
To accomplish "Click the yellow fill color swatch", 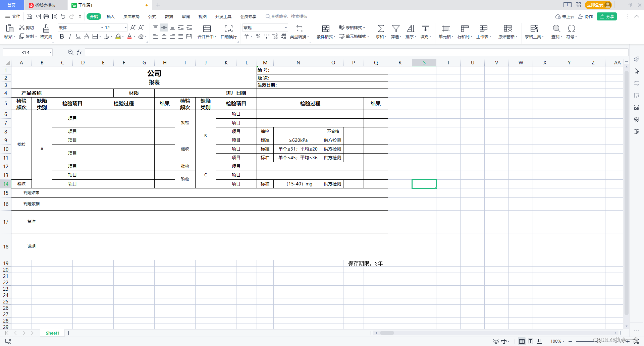I will pyautogui.click(x=118, y=36).
